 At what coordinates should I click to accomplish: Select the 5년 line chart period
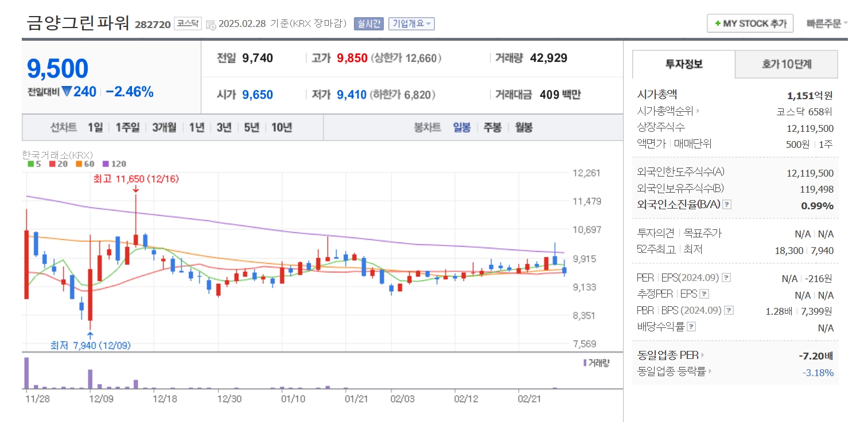[251, 127]
